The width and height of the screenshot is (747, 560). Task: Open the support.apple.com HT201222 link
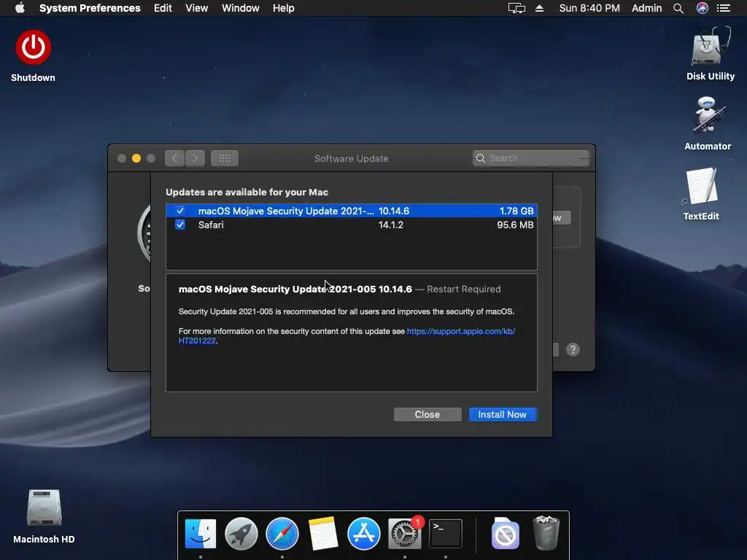pyautogui.click(x=460, y=332)
